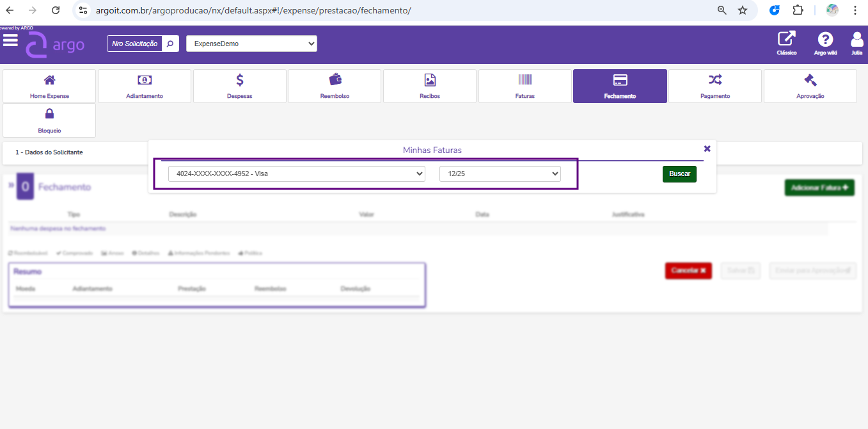Click the search magnifier beside Nro Solicitação

(170, 44)
